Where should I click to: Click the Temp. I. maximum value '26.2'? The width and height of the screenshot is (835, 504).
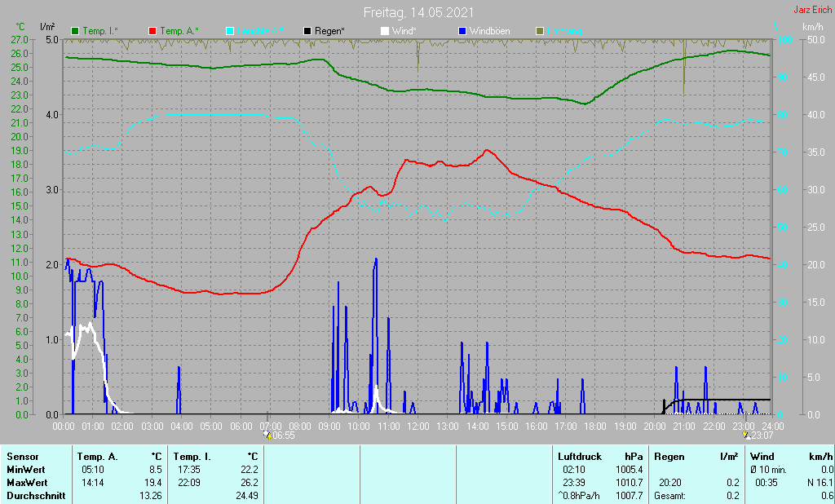pos(250,483)
